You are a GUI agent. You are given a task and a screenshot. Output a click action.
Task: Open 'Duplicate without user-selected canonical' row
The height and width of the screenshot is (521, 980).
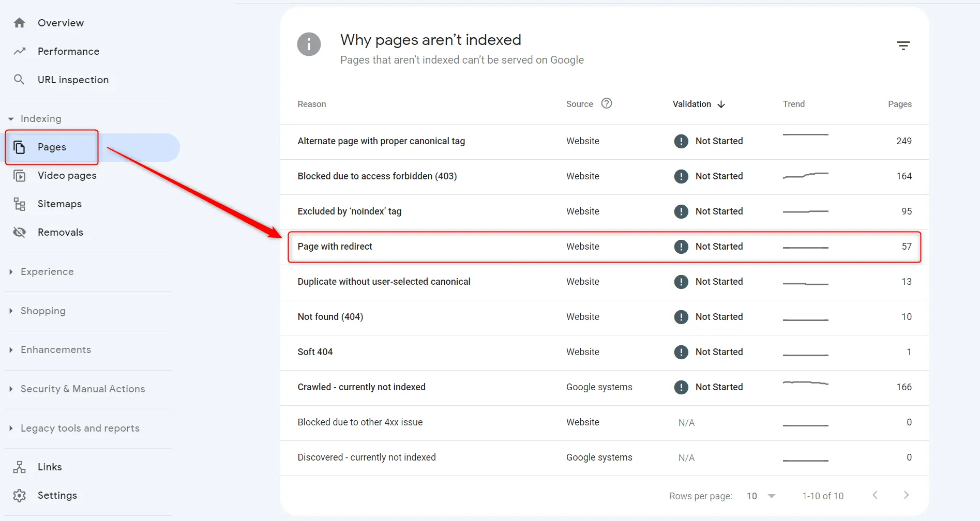(604, 282)
